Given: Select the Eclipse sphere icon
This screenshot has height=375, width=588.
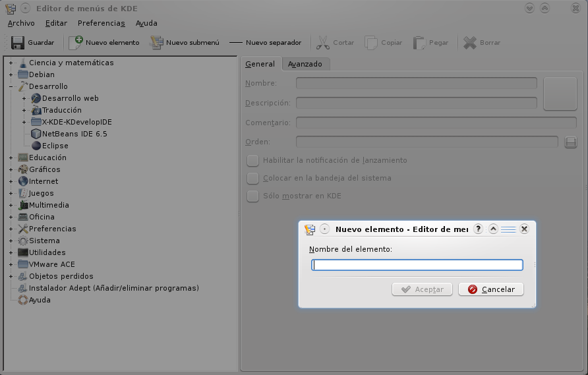Looking at the screenshot, I should pyautogui.click(x=36, y=146).
